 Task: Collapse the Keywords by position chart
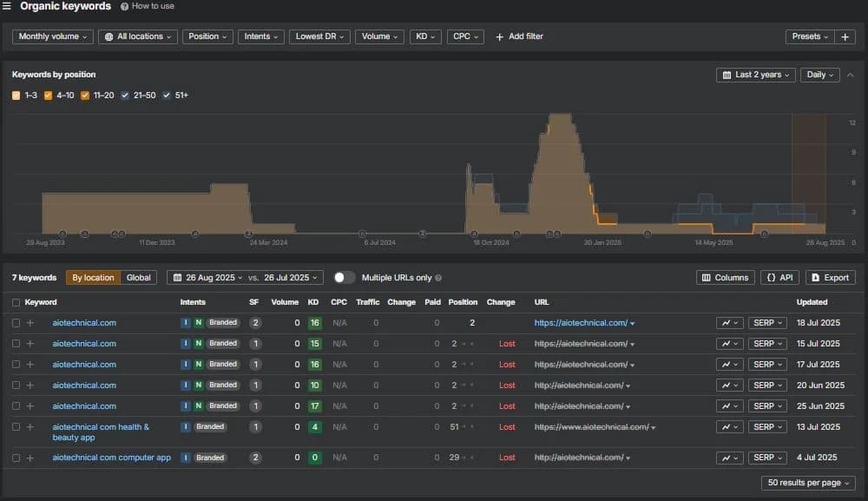tap(851, 75)
